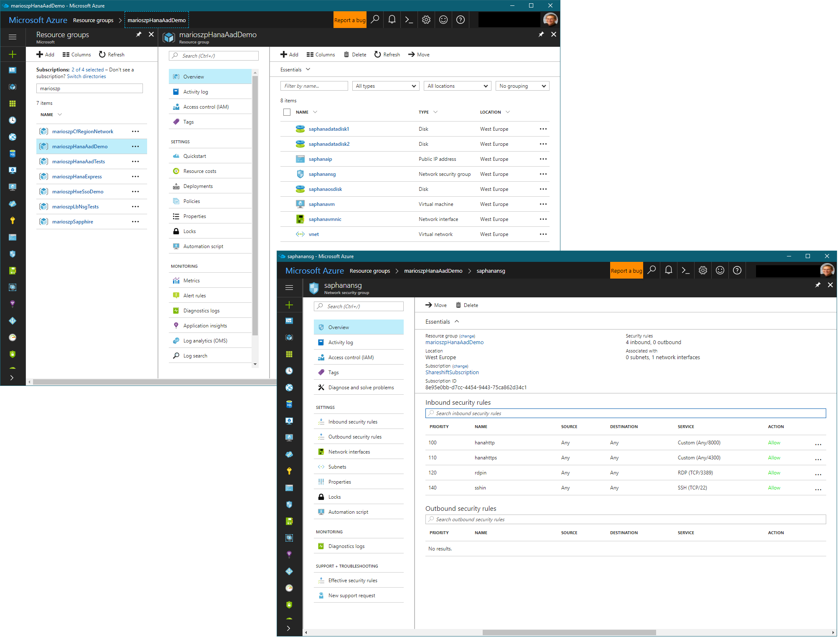840x639 pixels.
Task: Open the saphanavm resource link
Action: [321, 204]
